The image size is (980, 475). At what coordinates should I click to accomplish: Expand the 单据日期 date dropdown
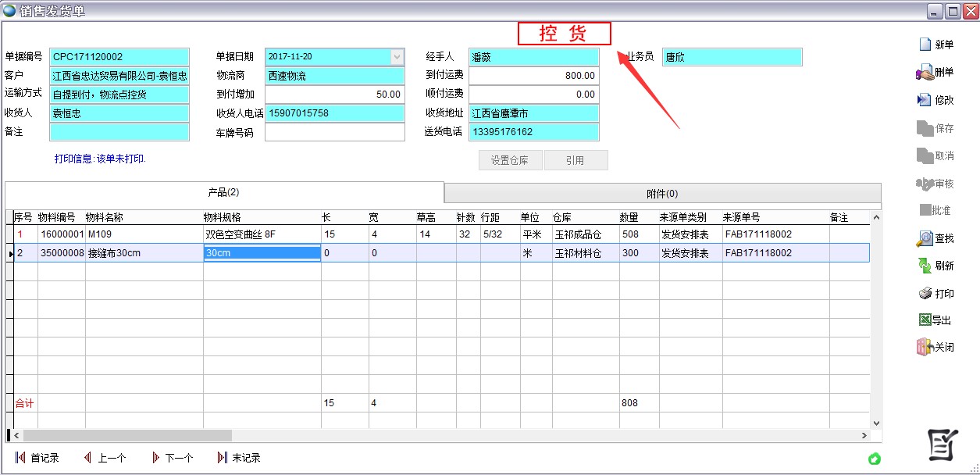pyautogui.click(x=397, y=57)
